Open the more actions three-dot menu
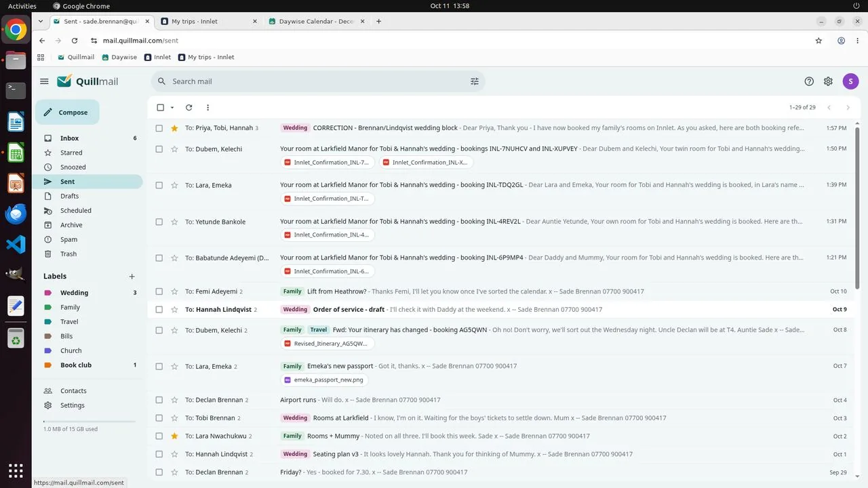Viewport: 868px width, 488px height. coord(208,108)
